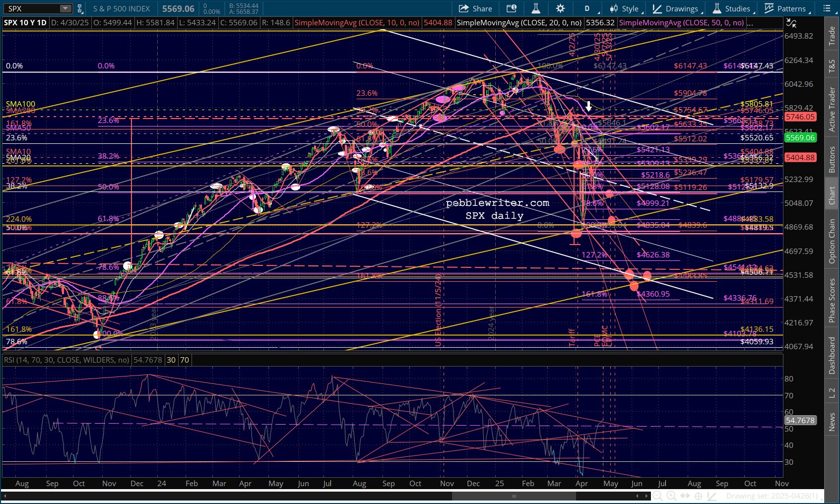840x504 pixels.
Task: Open the Drawings menu
Action: (x=677, y=8)
